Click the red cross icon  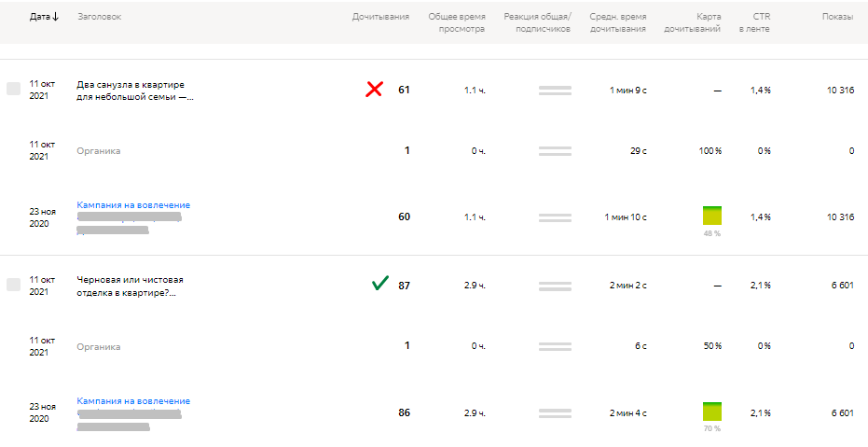click(x=375, y=90)
